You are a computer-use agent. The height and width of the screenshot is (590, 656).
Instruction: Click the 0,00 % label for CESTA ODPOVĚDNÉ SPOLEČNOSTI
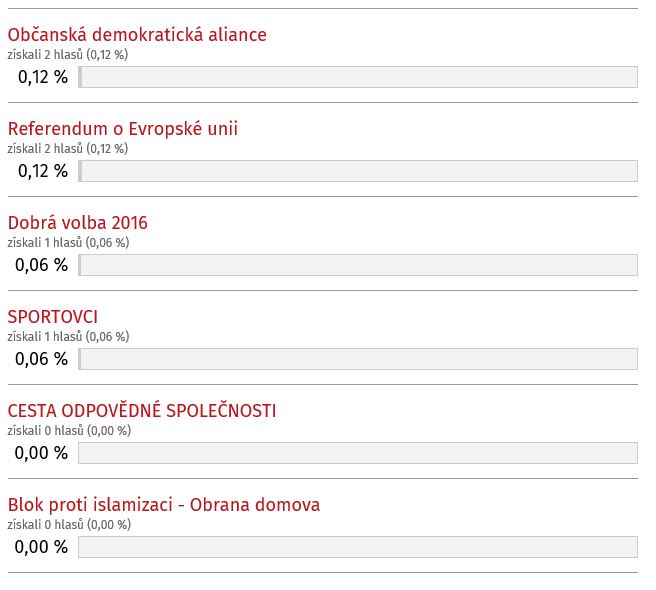[42, 453]
